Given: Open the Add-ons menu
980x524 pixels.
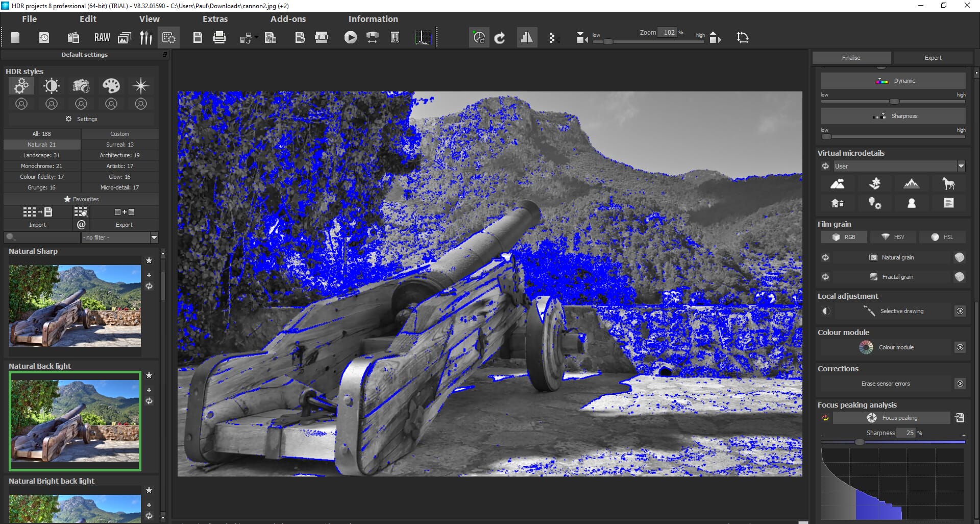Looking at the screenshot, I should coord(288,19).
